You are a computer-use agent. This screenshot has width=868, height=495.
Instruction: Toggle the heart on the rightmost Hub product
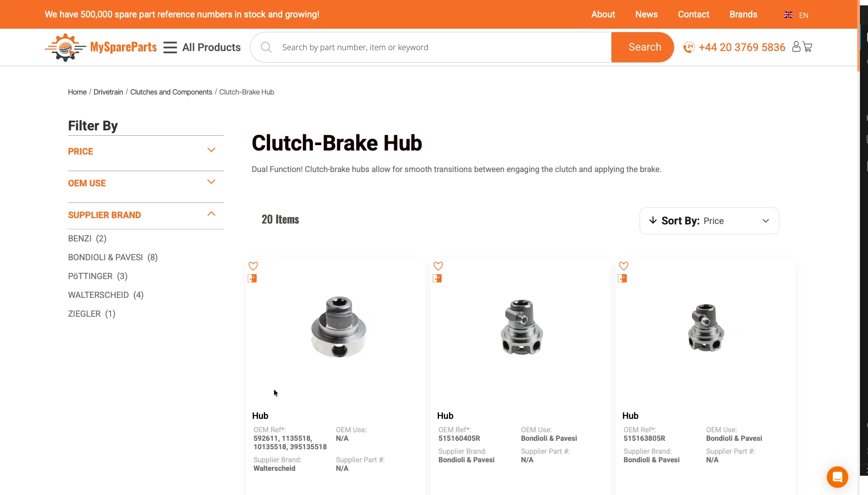623,266
